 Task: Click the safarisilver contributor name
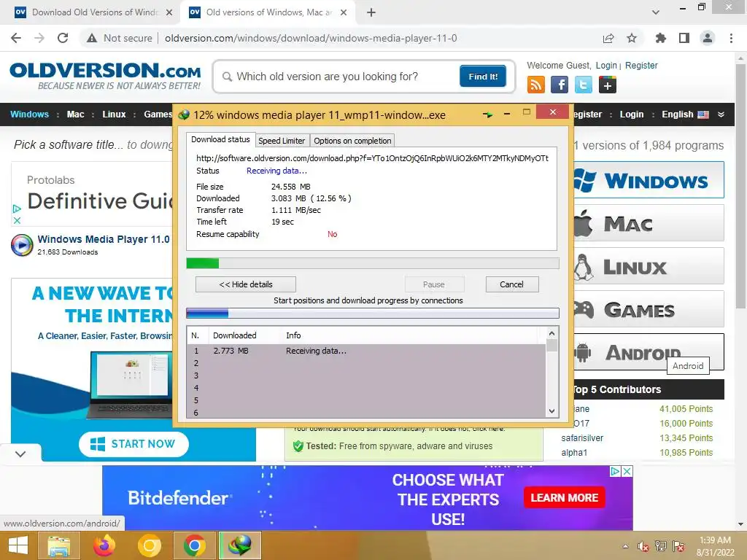point(582,438)
